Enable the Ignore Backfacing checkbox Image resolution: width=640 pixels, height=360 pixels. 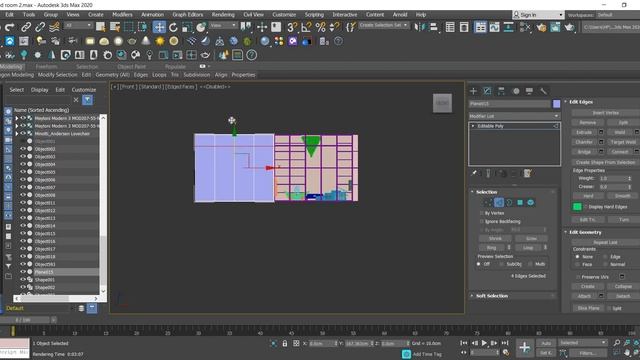(x=482, y=222)
